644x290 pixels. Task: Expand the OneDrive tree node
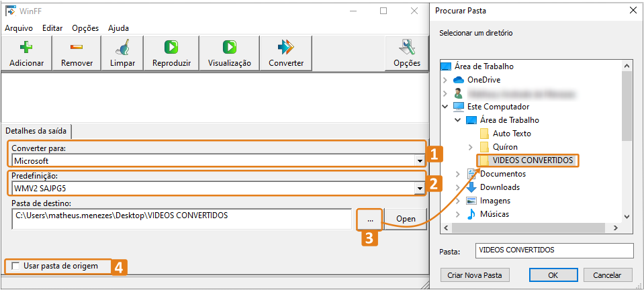tap(445, 80)
